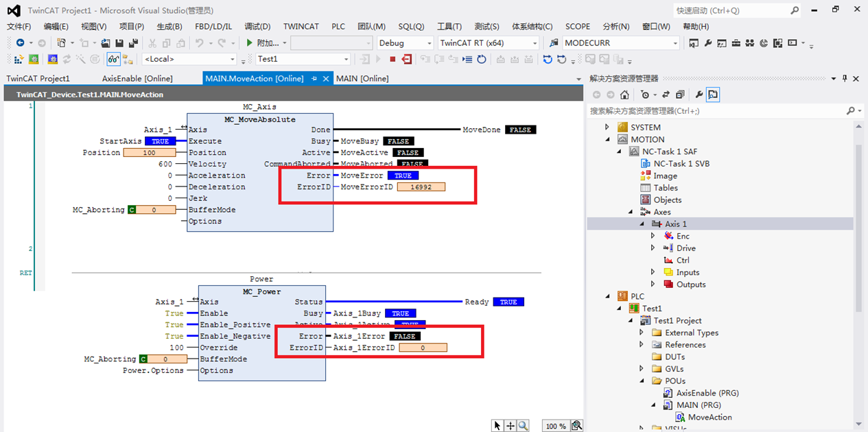
Task: Open the 文件(F) menu
Action: 19,26
